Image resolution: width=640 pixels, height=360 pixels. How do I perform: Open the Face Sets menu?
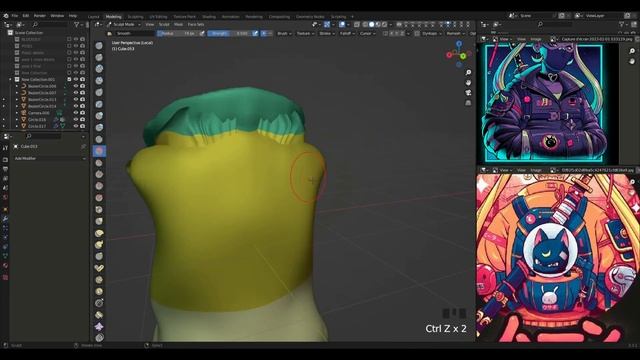(x=196, y=24)
